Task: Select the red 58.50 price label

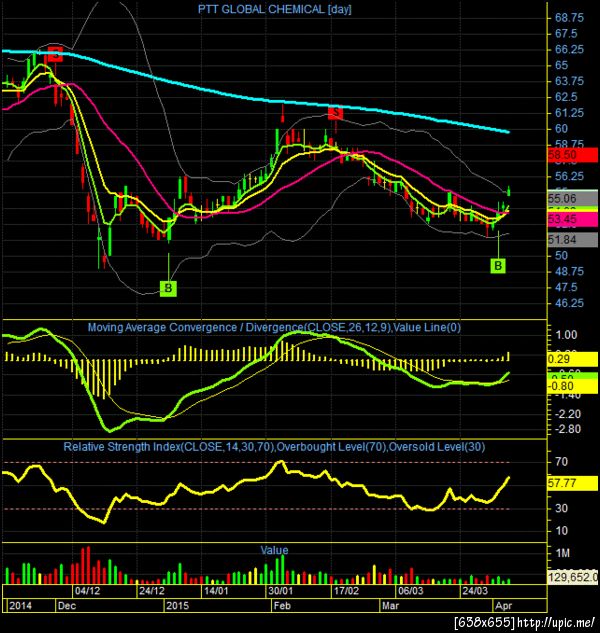Action: point(573,155)
